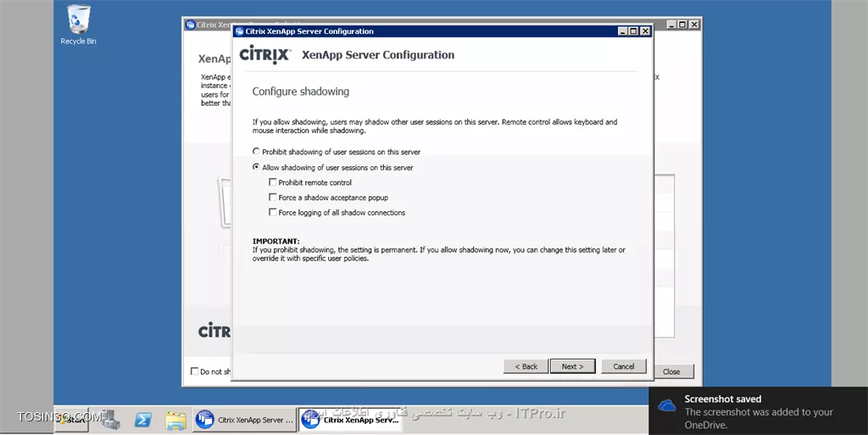This screenshot has width=868, height=435.
Task: Go to the previous step with Back
Action: point(526,366)
